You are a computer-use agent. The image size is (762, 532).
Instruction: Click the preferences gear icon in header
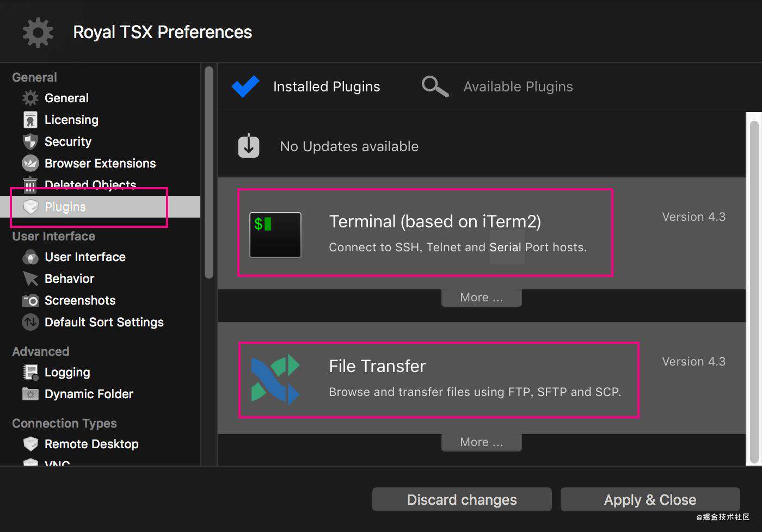pos(38,32)
